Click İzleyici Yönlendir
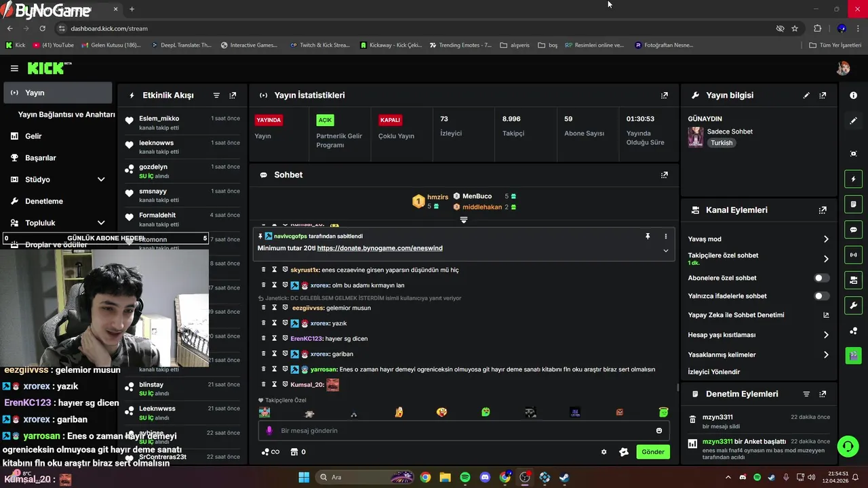 click(714, 372)
